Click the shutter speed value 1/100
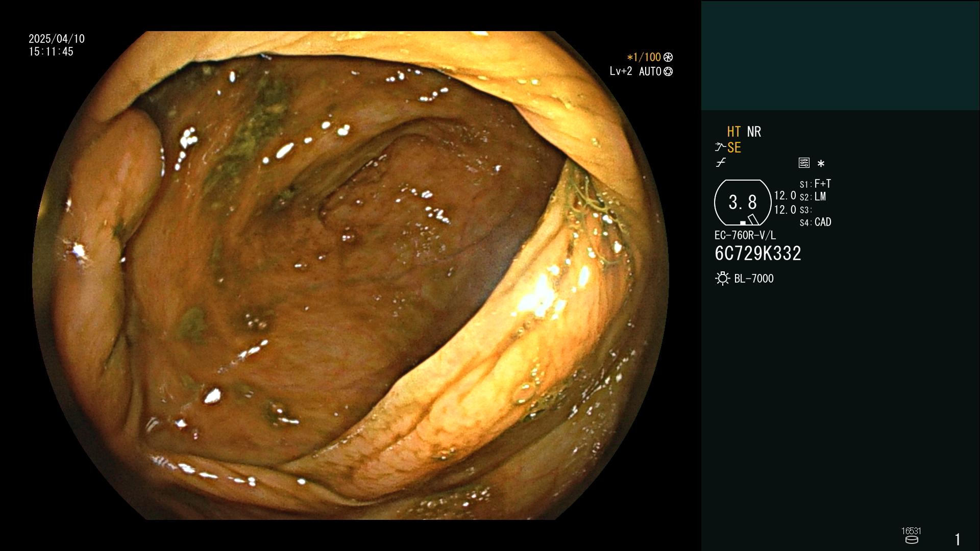 pyautogui.click(x=647, y=57)
